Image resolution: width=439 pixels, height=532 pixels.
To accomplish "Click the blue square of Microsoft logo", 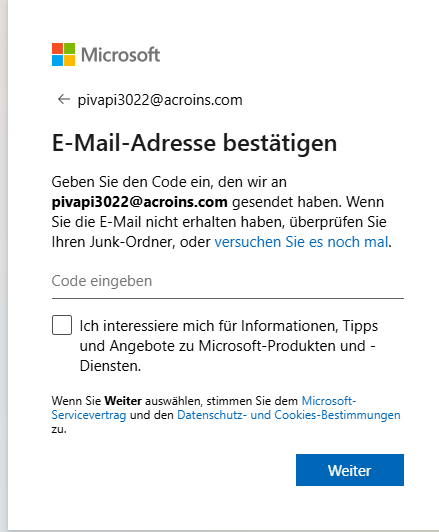I will tap(57, 61).
